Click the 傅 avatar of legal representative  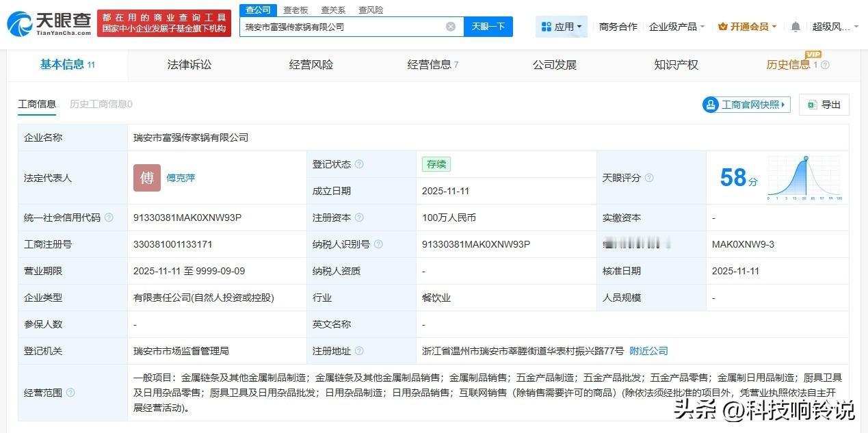[147, 178]
